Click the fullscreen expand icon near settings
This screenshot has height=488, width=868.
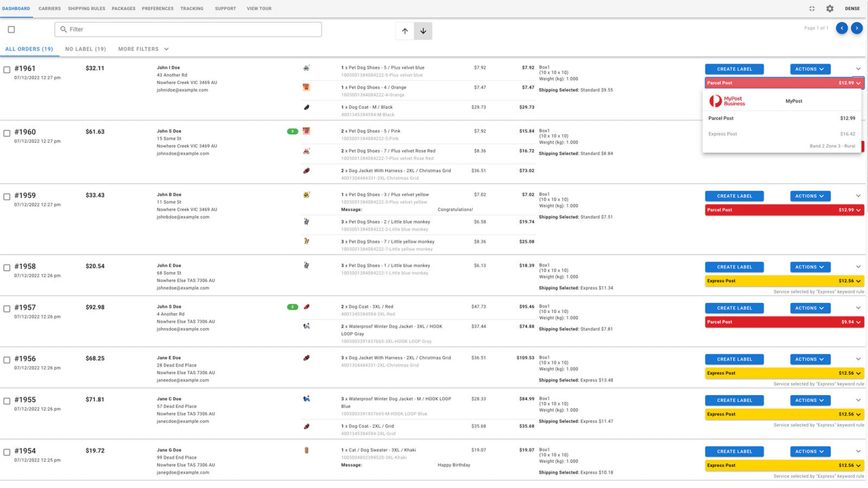tap(811, 9)
